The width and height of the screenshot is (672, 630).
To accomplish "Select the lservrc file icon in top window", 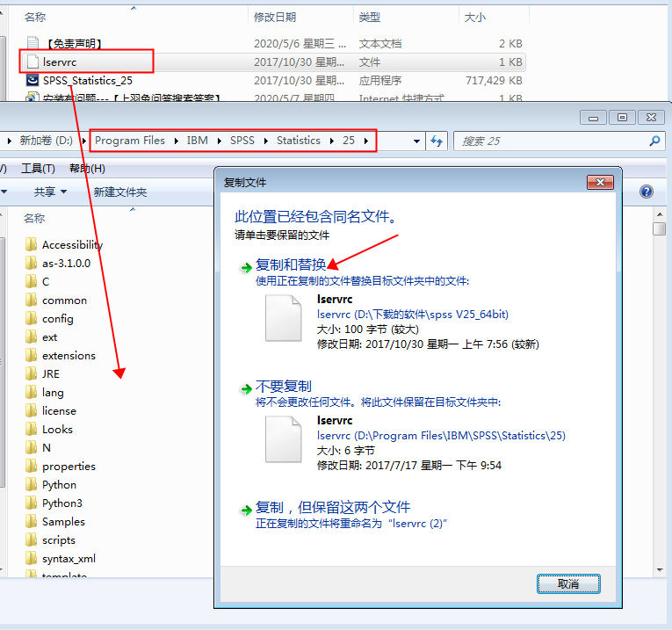I will [x=33, y=62].
